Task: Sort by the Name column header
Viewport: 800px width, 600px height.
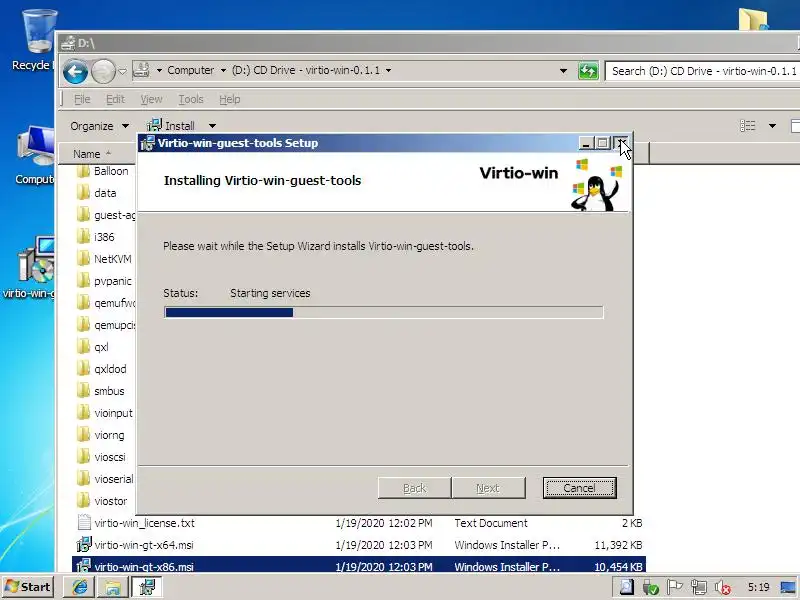Action: coord(97,154)
